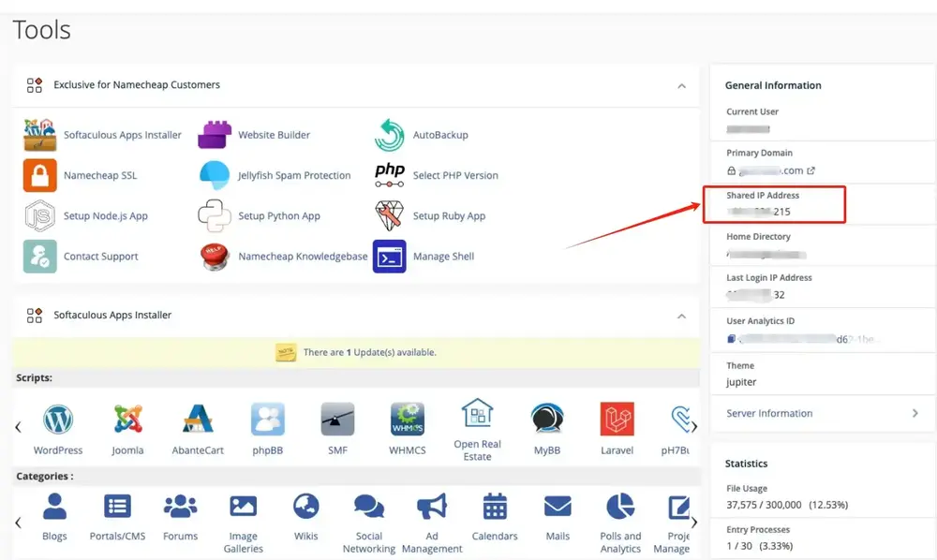Select WordPress script

(58, 429)
